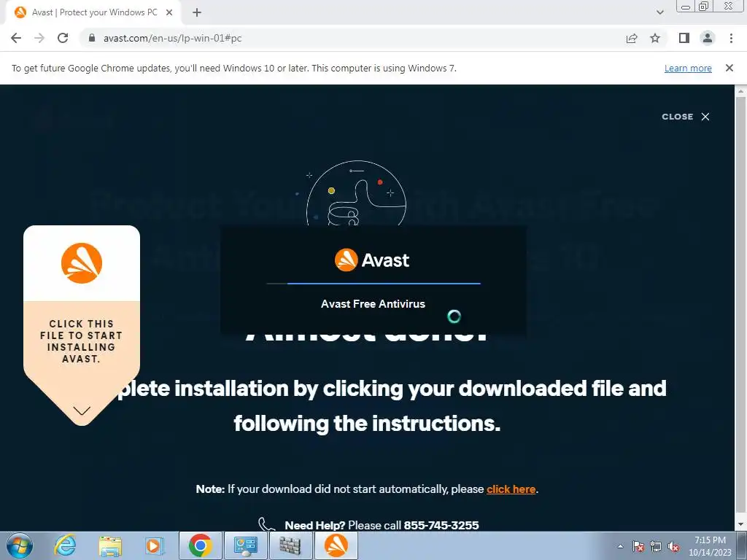747x560 pixels.
Task: Show hidden system tray icons
Action: tap(620, 546)
